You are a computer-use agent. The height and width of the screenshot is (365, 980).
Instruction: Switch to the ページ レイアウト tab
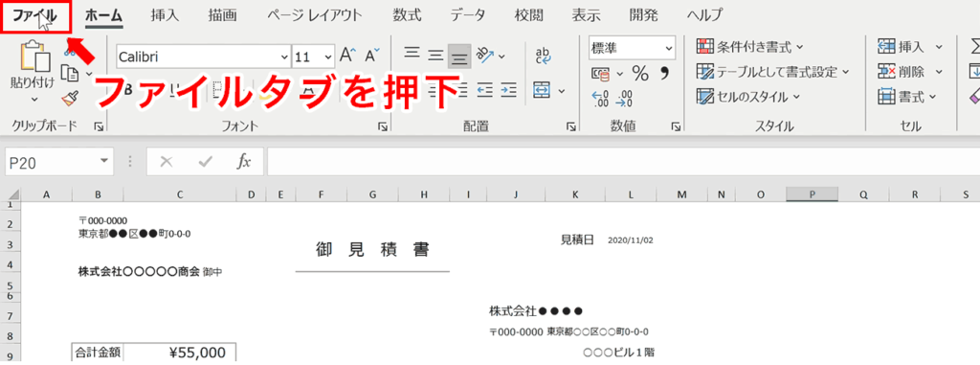coord(316,14)
